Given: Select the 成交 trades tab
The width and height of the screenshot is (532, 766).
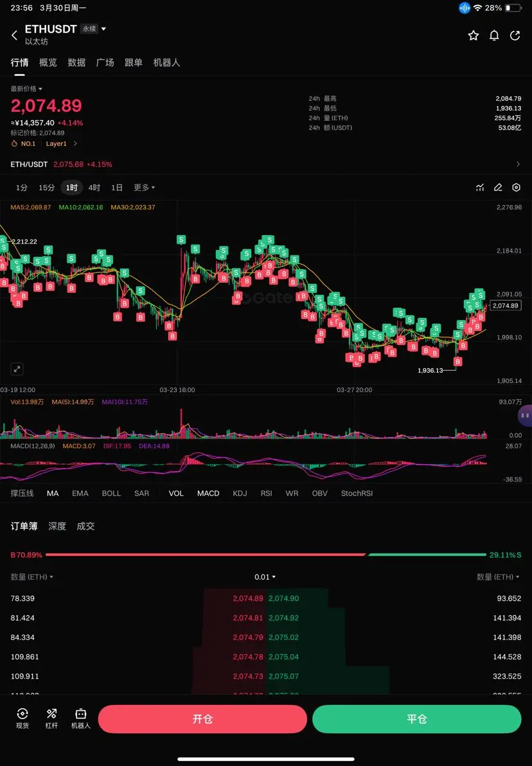Looking at the screenshot, I should [85, 526].
